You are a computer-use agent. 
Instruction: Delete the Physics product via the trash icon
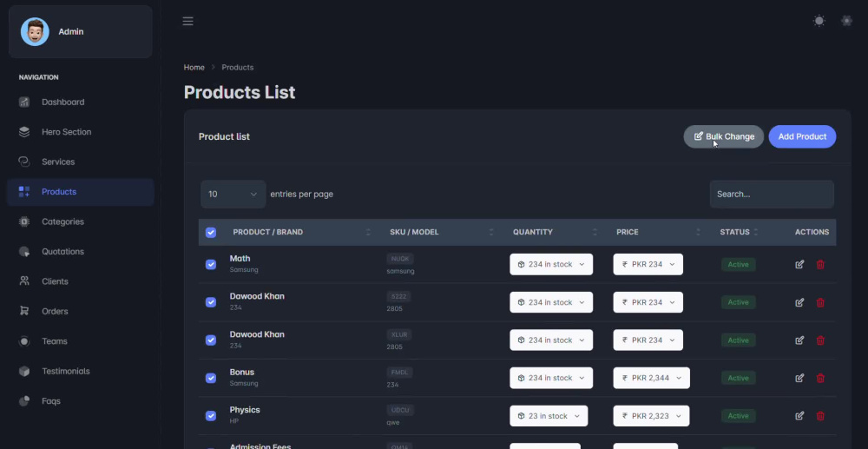coord(820,416)
